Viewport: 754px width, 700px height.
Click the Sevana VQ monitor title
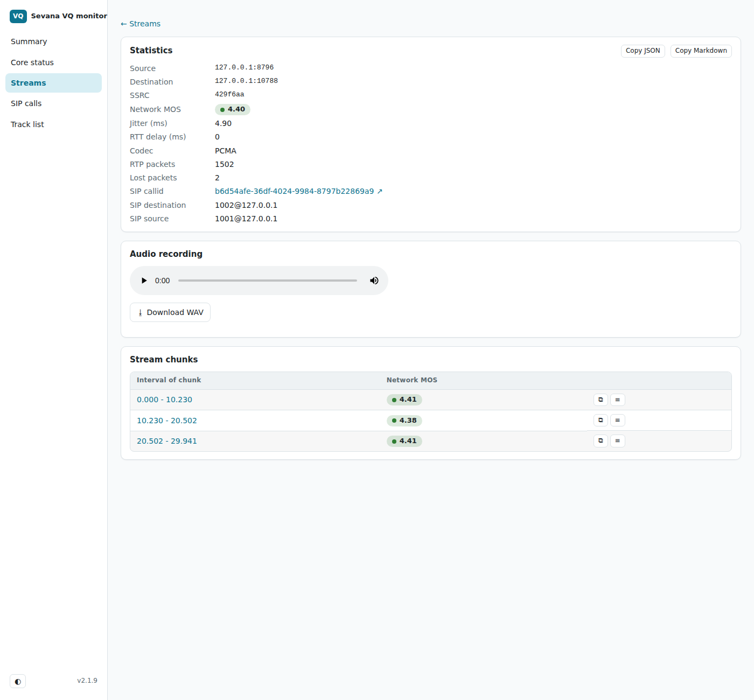point(69,16)
